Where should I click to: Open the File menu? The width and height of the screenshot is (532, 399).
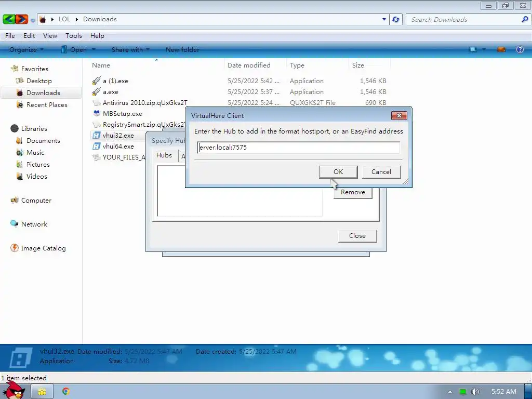10,36
